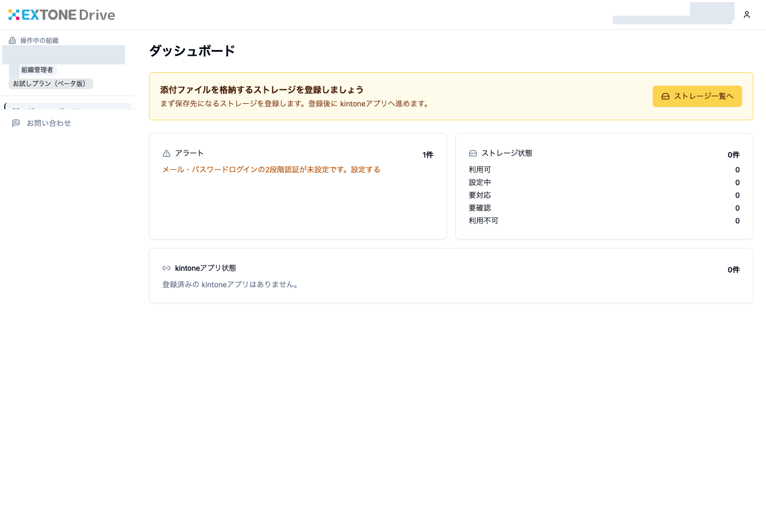Click the 0 value in the 利用不可 row
Screen dimensions: 766x532
click(x=737, y=221)
